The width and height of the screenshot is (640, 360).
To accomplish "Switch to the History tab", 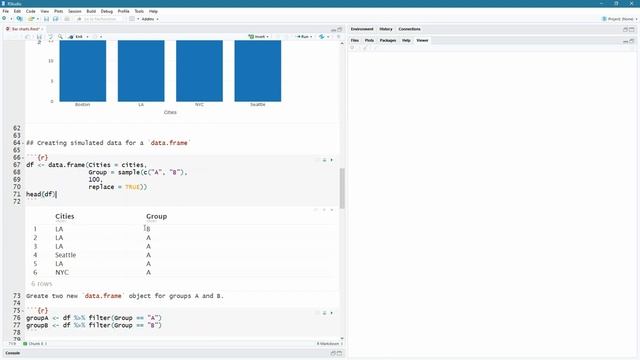I will click(386, 29).
